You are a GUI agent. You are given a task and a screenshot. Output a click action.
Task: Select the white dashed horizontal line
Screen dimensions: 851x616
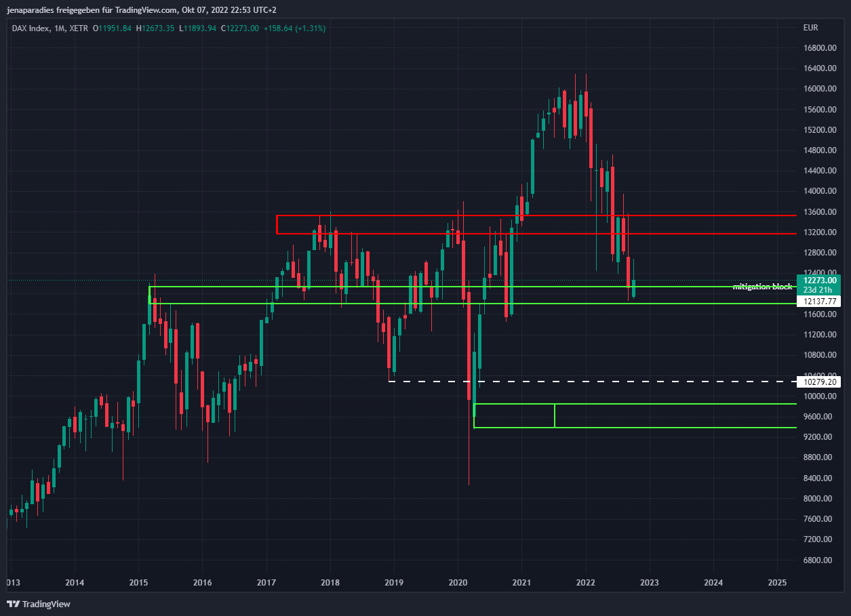pos(592,382)
